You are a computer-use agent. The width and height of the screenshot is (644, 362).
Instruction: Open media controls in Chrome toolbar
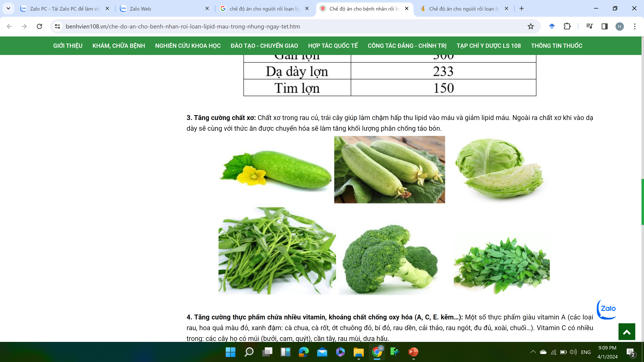589,26
